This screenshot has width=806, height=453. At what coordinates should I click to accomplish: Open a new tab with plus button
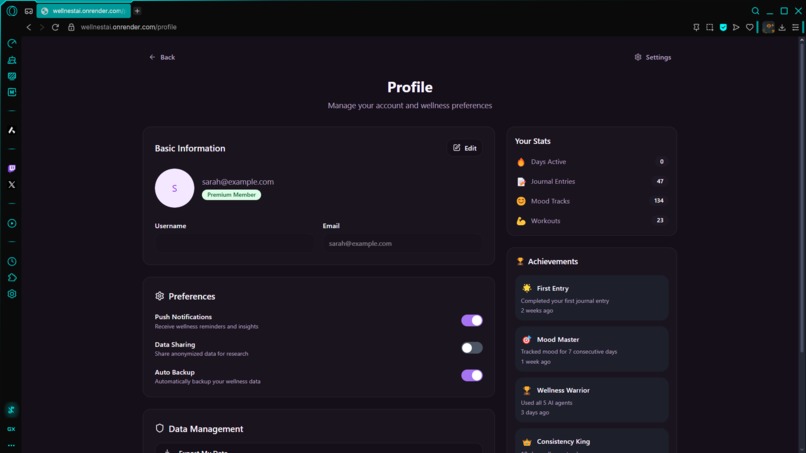(137, 11)
